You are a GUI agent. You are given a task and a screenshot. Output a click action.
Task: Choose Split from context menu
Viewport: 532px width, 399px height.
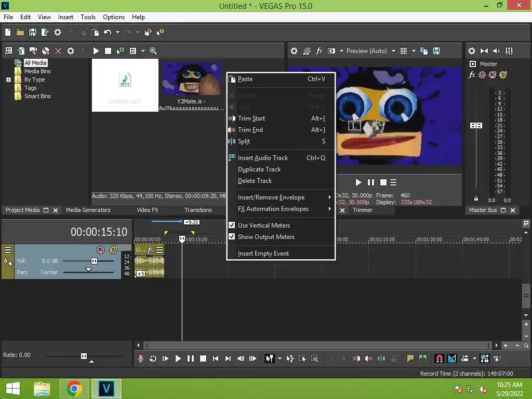[281, 141]
